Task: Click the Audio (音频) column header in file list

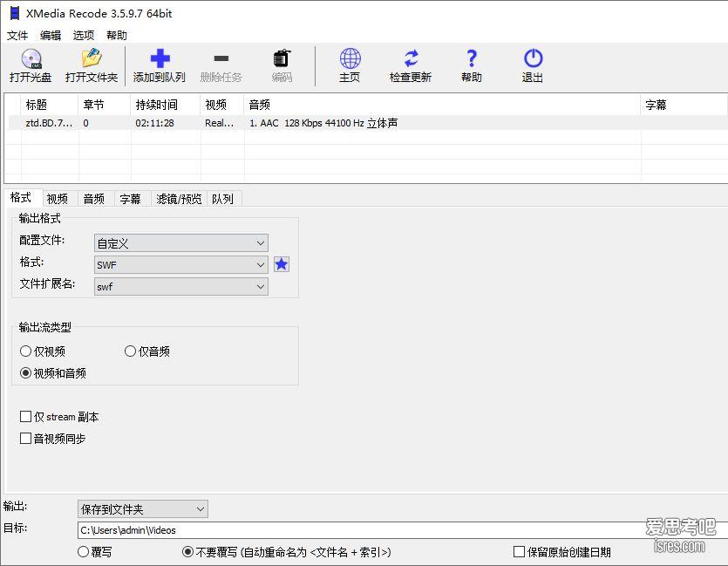Action: coord(442,105)
